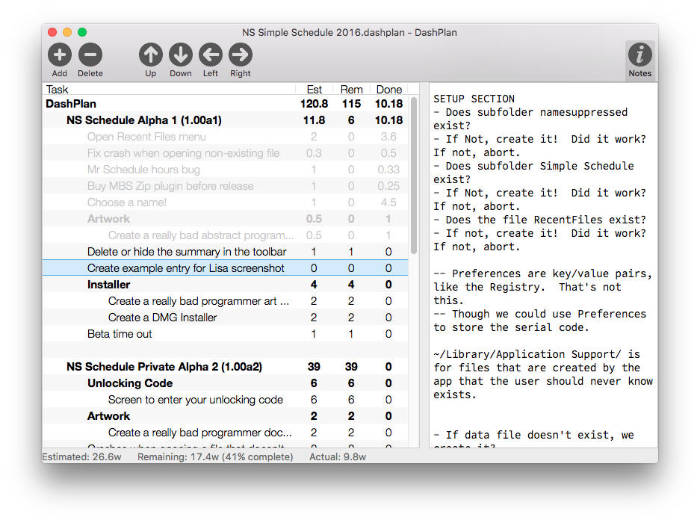Viewport: 700px width, 523px height.
Task: Select NS Schedule Alpha 1 (1.00a1) row
Action: (x=225, y=120)
